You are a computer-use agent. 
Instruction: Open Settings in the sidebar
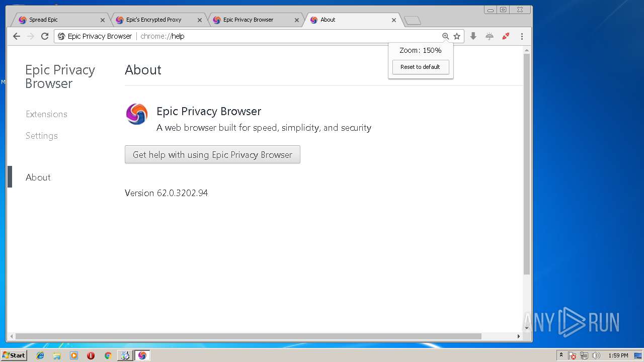point(42,136)
